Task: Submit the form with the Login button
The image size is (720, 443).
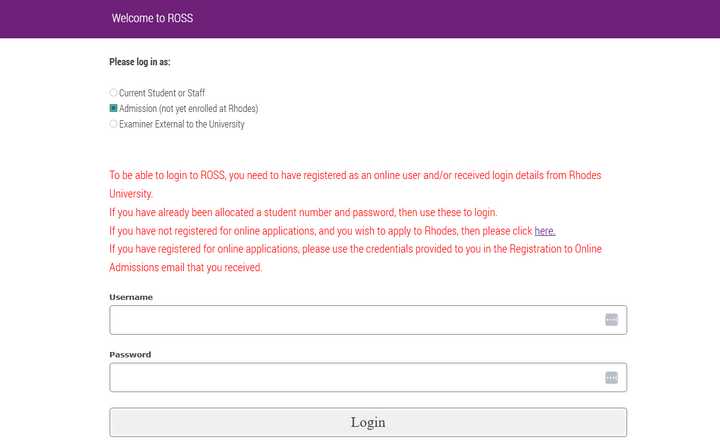Action: point(368,422)
